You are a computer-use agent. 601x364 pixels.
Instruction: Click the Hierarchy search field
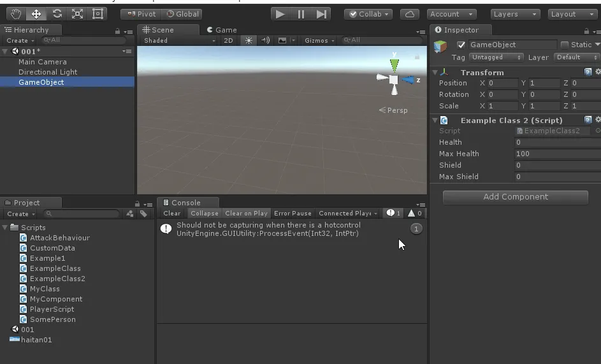[83, 40]
